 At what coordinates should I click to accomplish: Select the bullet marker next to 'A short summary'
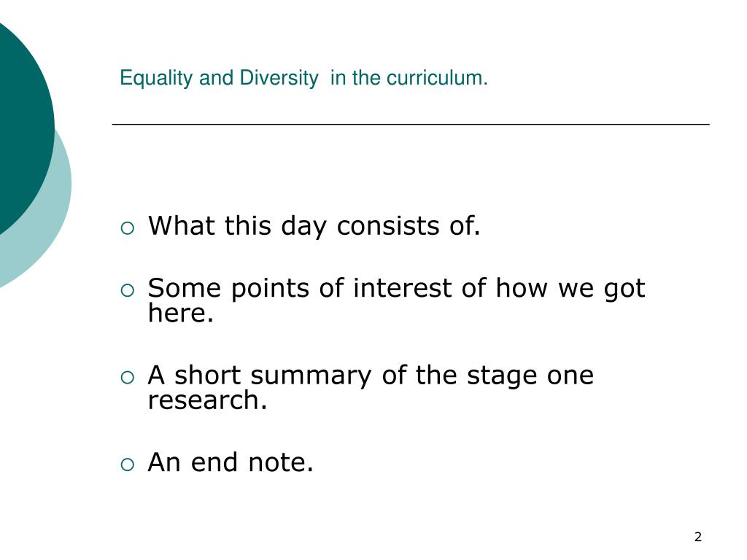[x=127, y=378]
